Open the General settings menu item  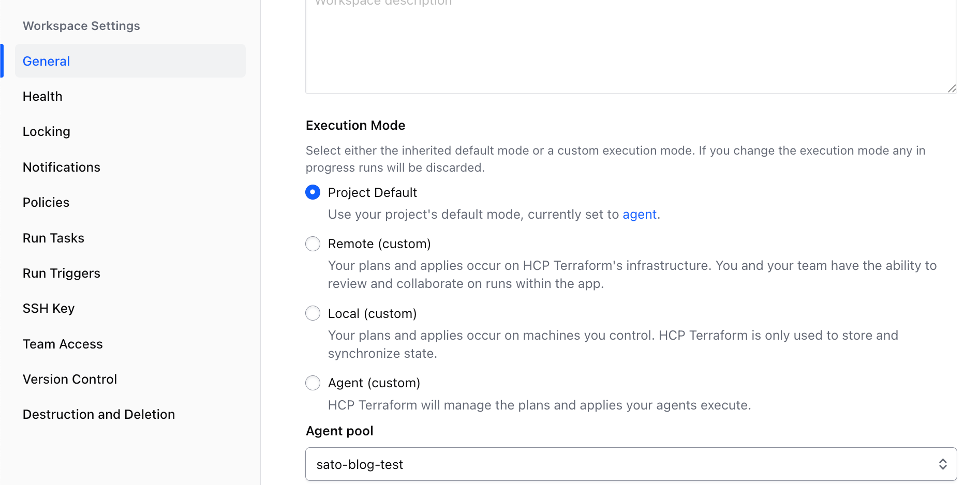click(x=130, y=61)
